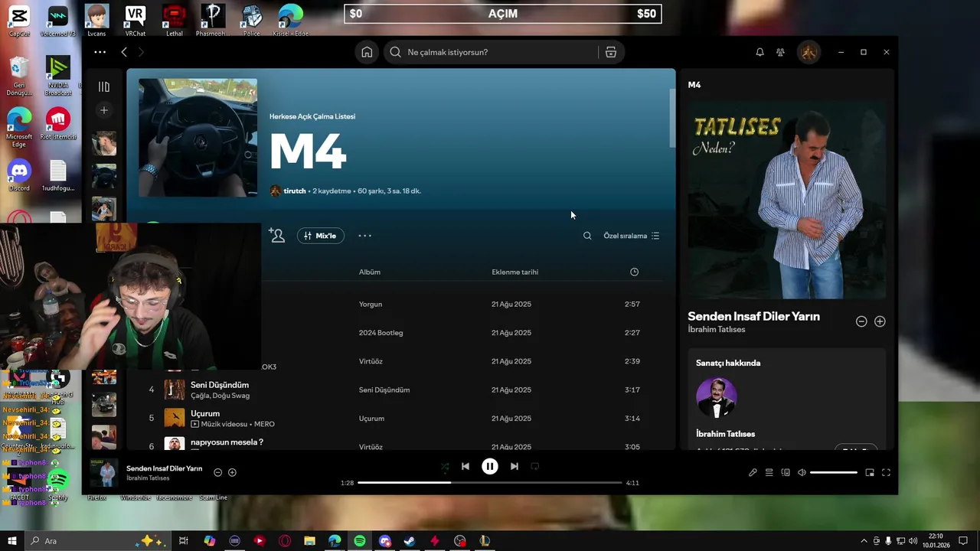980x551 pixels.
Task: Click minus icon in now-playing right panel
Action: pyautogui.click(x=861, y=321)
